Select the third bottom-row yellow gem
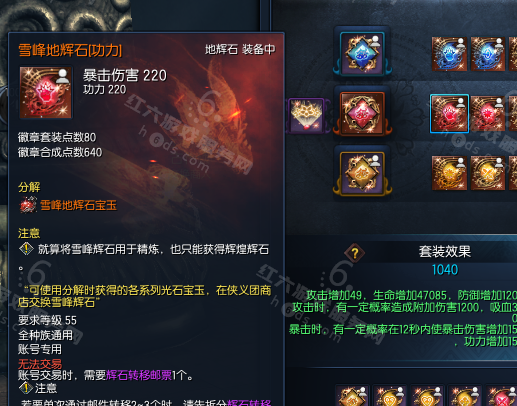 (x=427, y=396)
